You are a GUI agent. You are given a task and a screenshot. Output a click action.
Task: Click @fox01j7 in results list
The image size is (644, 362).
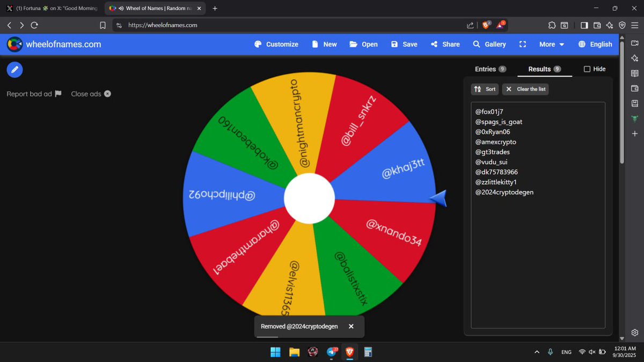489,112
